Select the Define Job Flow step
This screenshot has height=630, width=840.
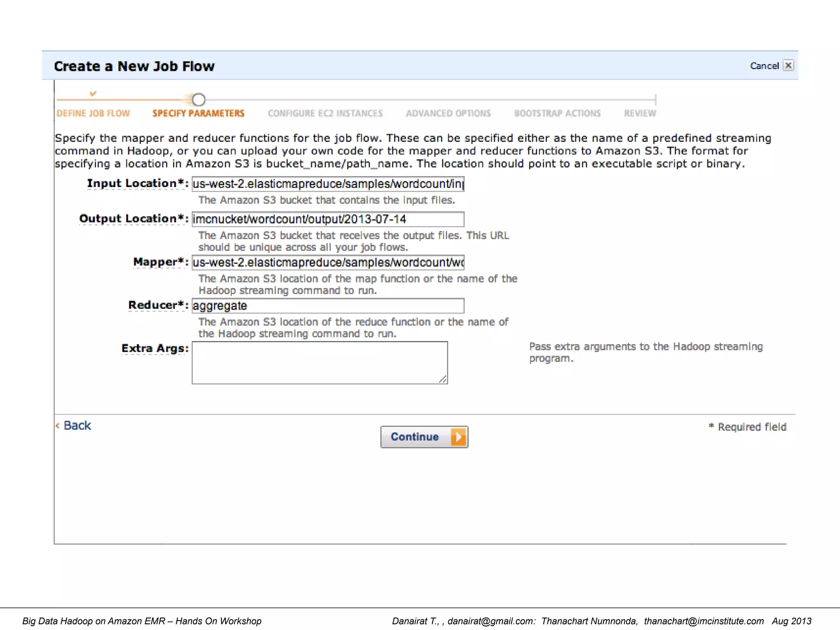[x=93, y=113]
